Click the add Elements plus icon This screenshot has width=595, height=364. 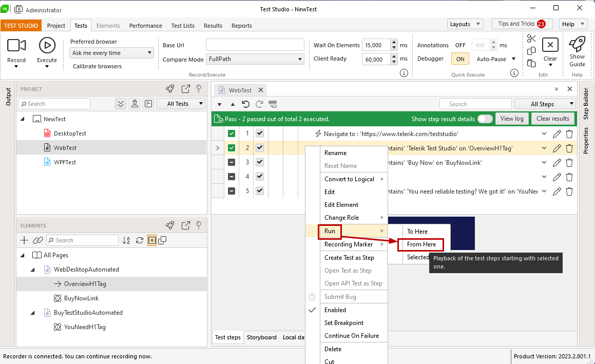pos(24,240)
